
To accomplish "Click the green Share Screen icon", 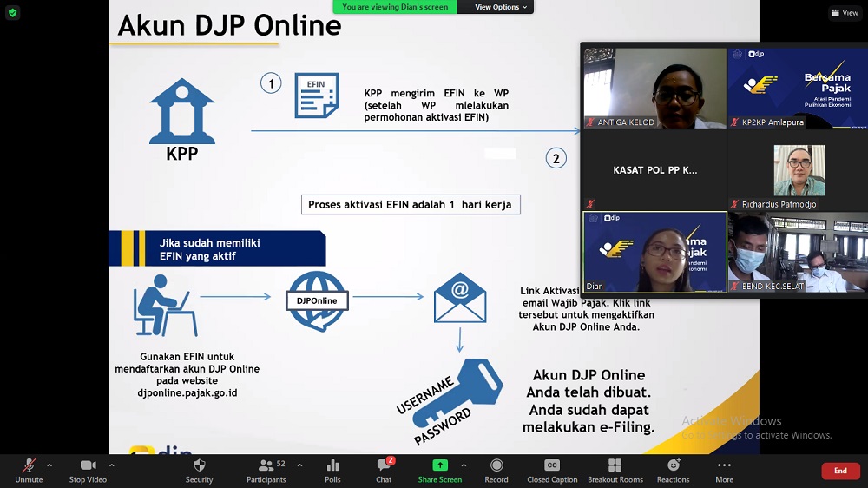I will 439,466.
